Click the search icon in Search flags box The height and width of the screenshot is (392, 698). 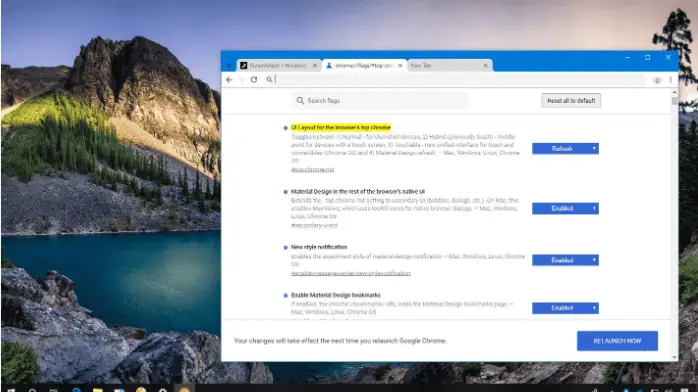pos(300,101)
